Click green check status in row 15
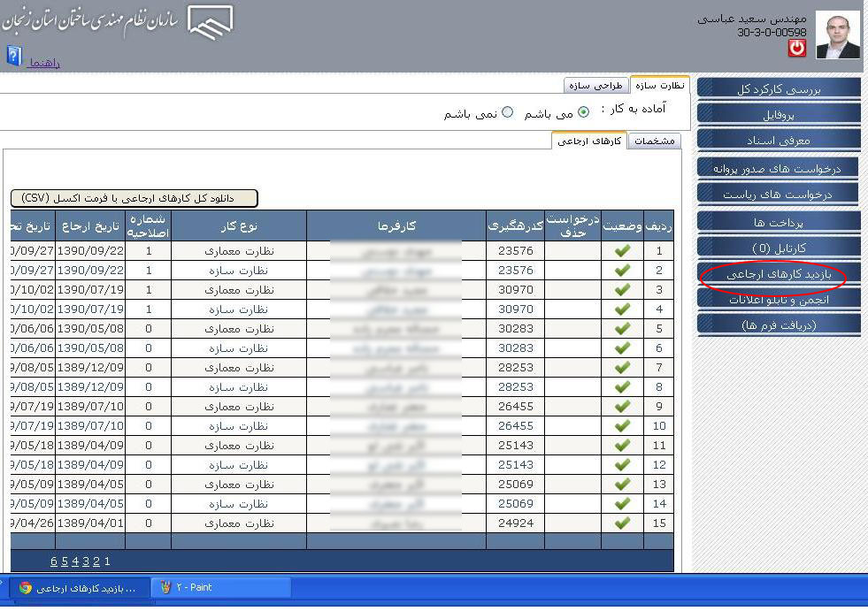Screen dimensions: 868x611 [622, 523]
